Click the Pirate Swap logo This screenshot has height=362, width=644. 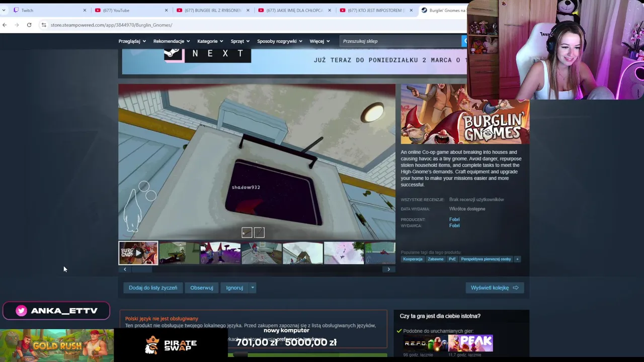click(x=171, y=345)
